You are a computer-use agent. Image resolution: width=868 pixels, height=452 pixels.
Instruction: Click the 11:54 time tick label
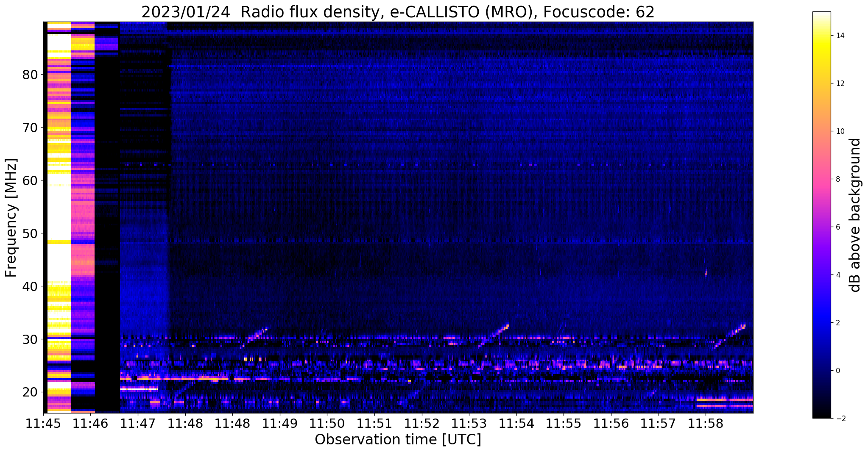coord(516,423)
